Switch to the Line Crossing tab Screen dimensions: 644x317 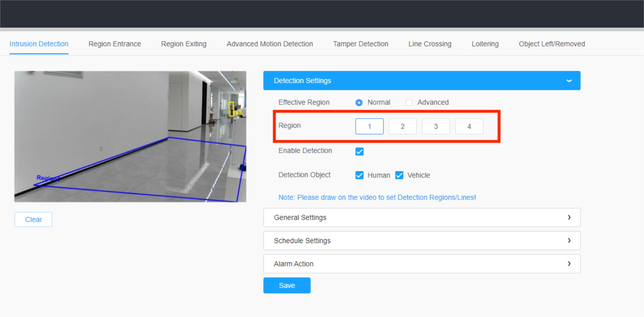[x=430, y=44]
